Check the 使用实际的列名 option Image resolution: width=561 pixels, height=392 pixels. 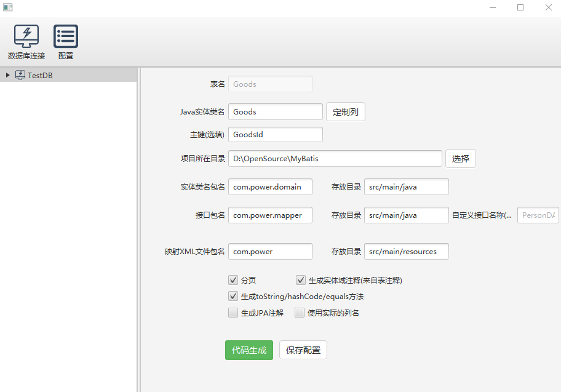[x=300, y=313]
